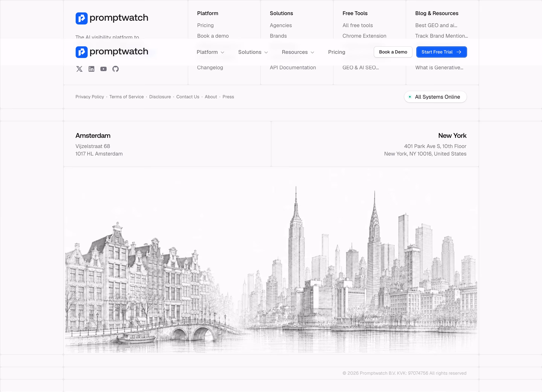Click the promptwatch logo in sticky navbar
Viewport: 542px width, 392px height.
coord(112,52)
